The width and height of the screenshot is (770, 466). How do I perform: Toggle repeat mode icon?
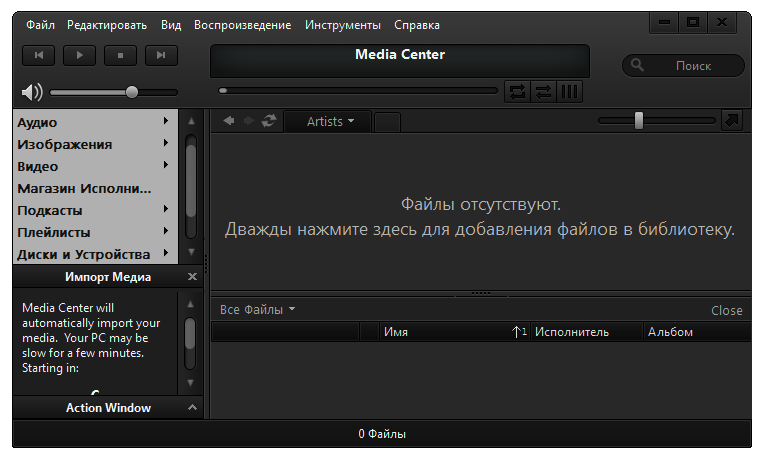[518, 92]
